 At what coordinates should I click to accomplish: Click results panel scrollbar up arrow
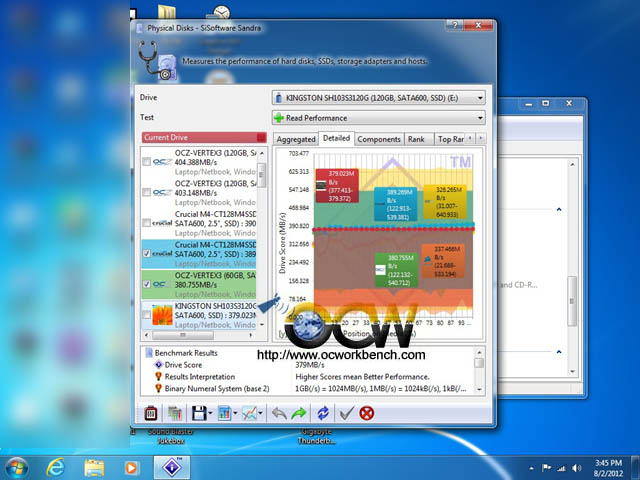coord(480,352)
